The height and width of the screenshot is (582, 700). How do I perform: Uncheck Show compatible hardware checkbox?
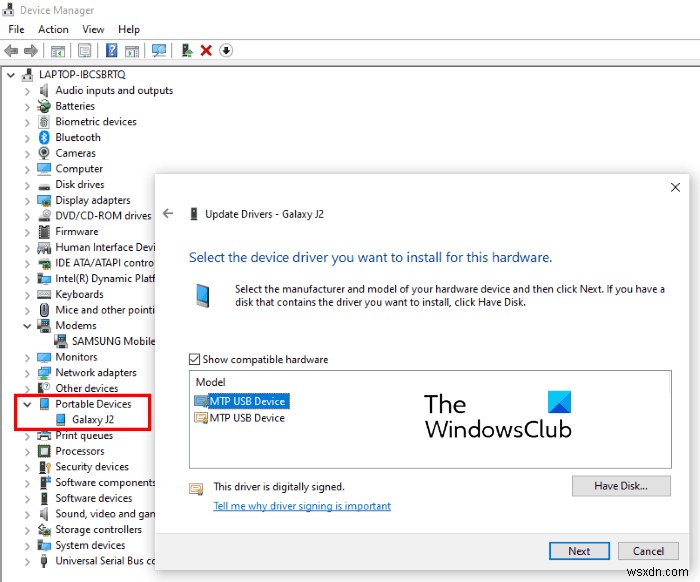click(194, 359)
